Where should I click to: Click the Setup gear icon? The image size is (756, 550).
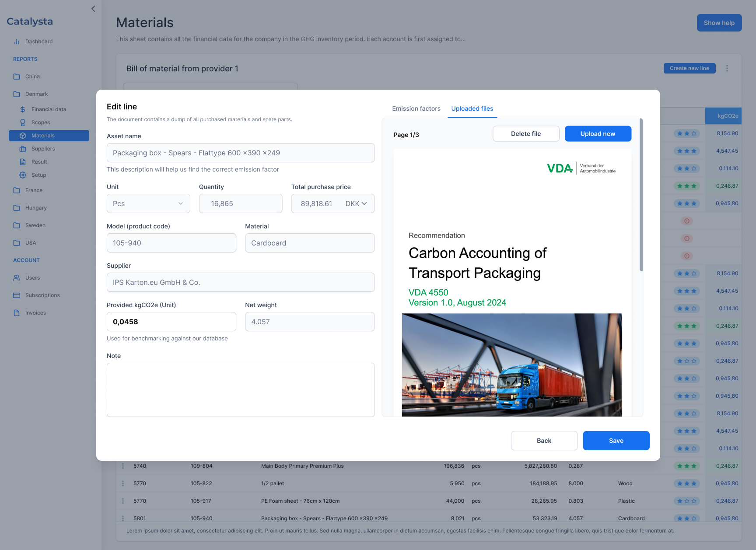coord(23,175)
